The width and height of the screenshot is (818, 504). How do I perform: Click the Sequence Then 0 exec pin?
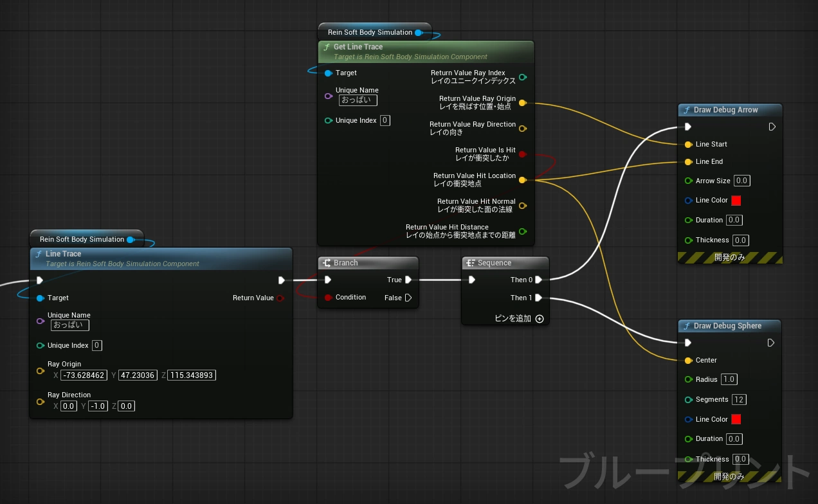(x=538, y=280)
